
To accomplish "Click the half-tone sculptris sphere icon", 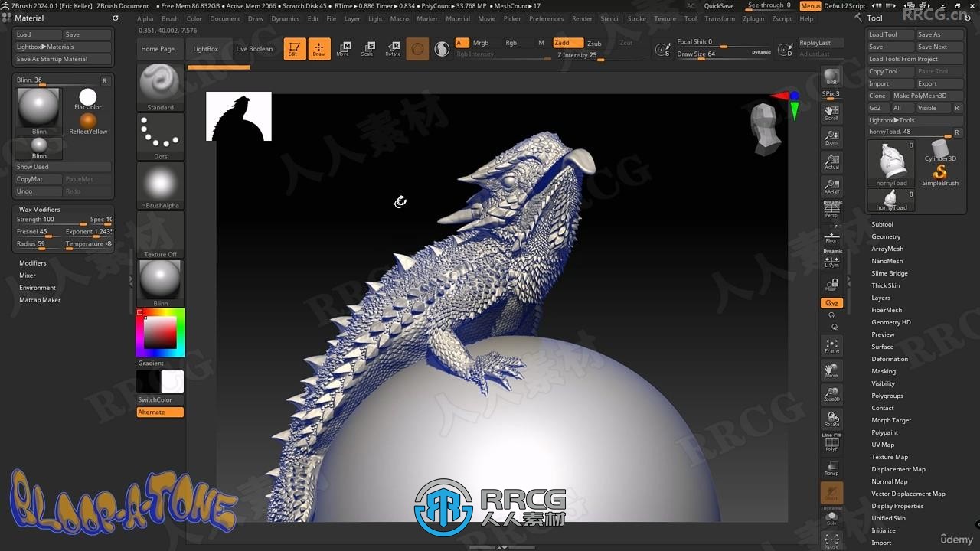I will coord(442,49).
